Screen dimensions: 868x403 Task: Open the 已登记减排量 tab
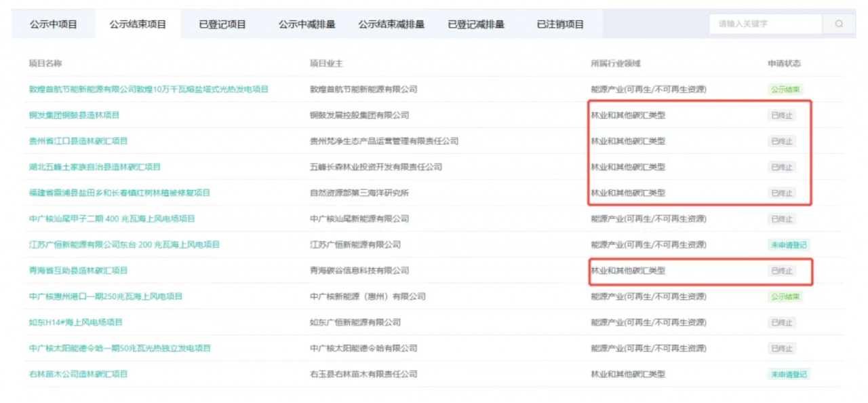click(476, 24)
